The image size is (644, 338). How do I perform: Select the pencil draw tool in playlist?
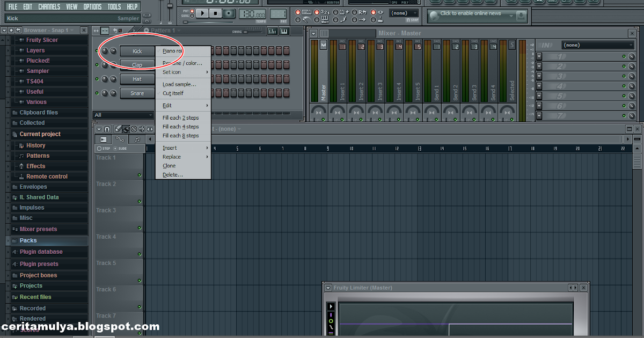[118, 129]
